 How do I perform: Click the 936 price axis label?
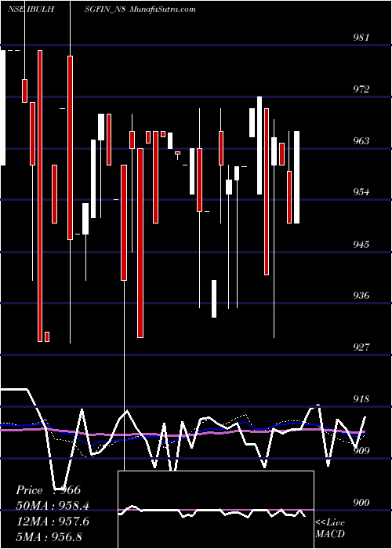[361, 296]
